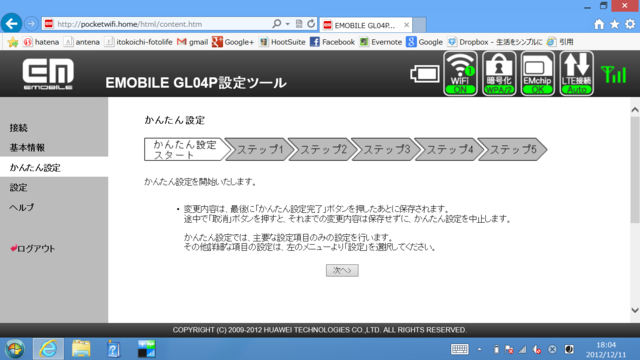
Task: Open Google bookmark
Action: click(424, 42)
